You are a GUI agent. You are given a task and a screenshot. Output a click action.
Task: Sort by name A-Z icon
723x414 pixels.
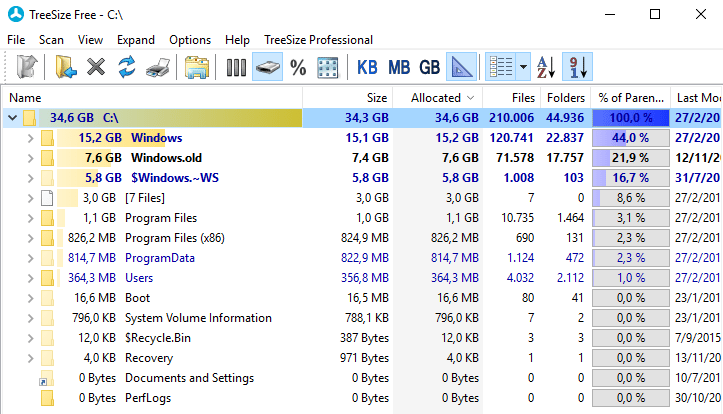546,67
